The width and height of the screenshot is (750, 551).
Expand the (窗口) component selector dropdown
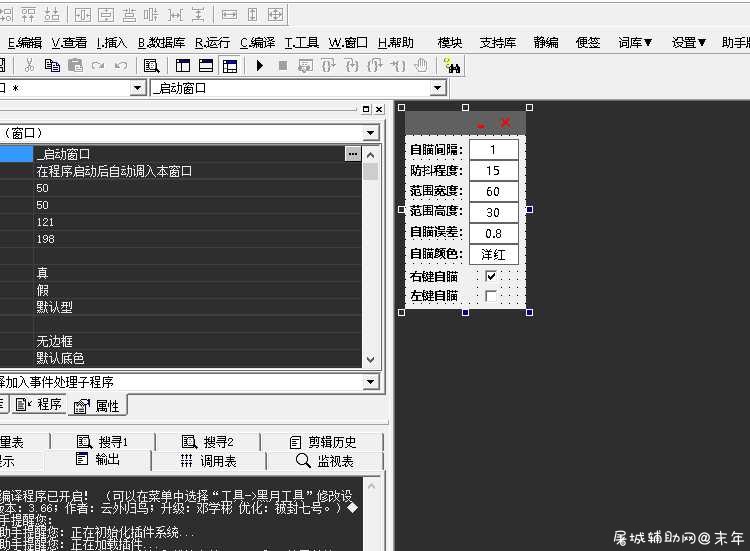tap(370, 133)
